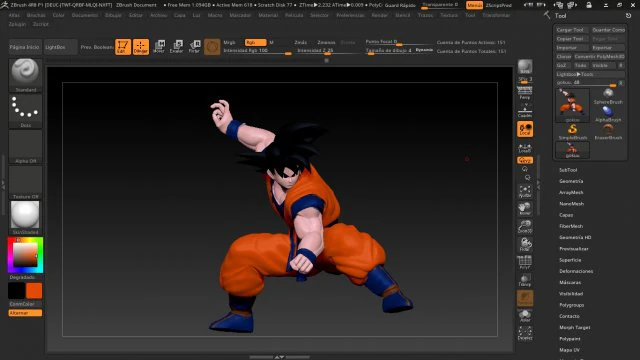640x360 pixels.
Task: Open the Preferencias menu
Action: [x=350, y=15]
